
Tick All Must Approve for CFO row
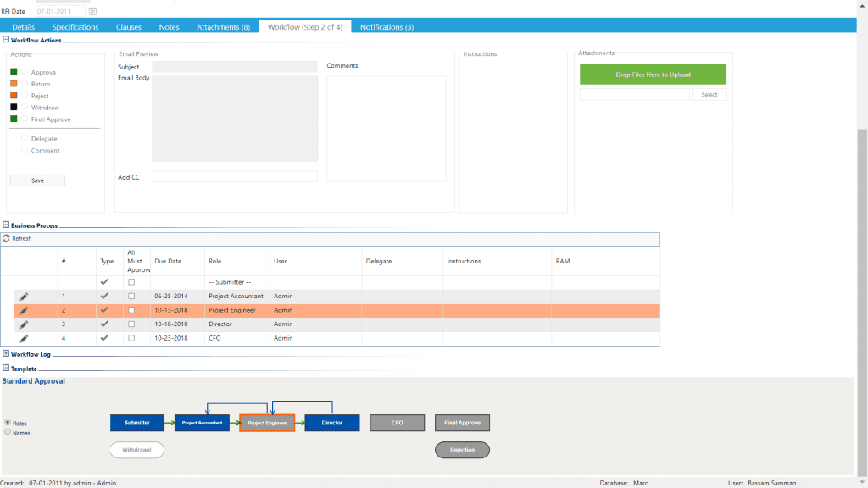pos(131,338)
